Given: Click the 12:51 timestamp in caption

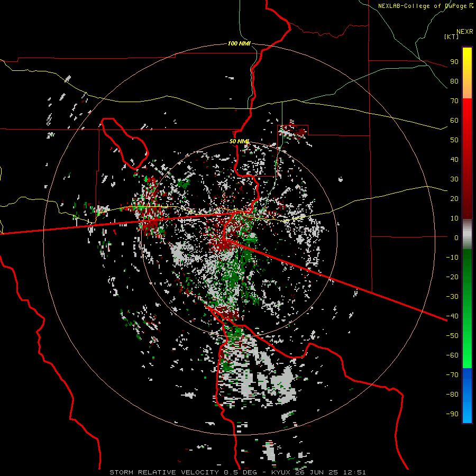Looking at the screenshot, I should pyautogui.click(x=354, y=472).
